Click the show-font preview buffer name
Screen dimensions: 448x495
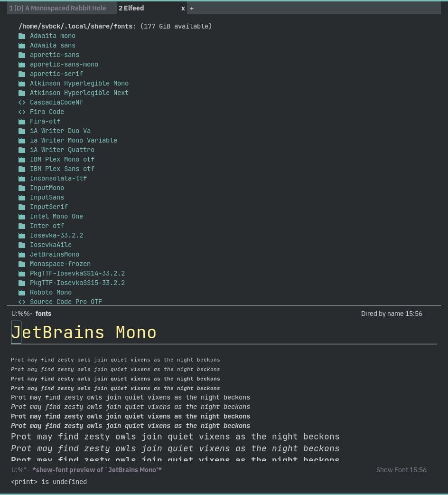pos(97,470)
